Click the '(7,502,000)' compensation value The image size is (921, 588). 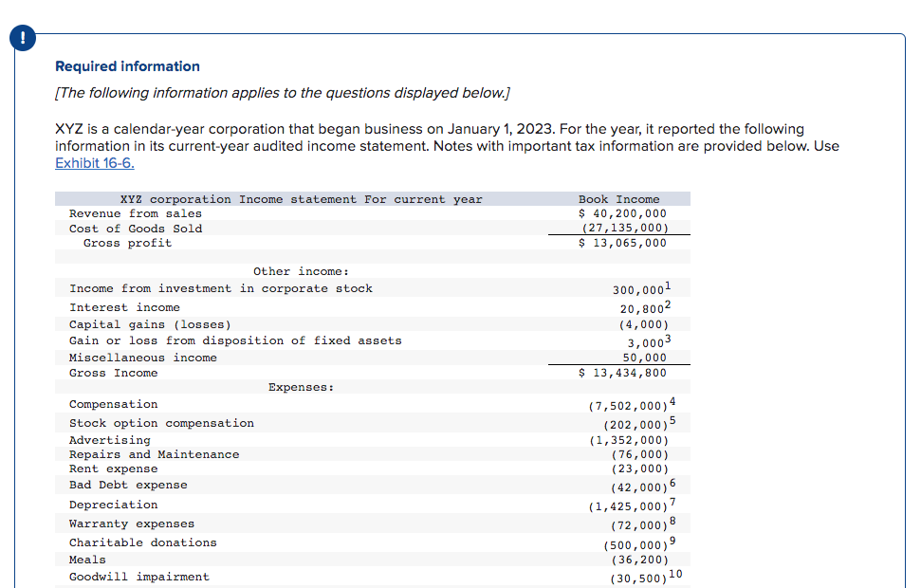[x=629, y=407]
